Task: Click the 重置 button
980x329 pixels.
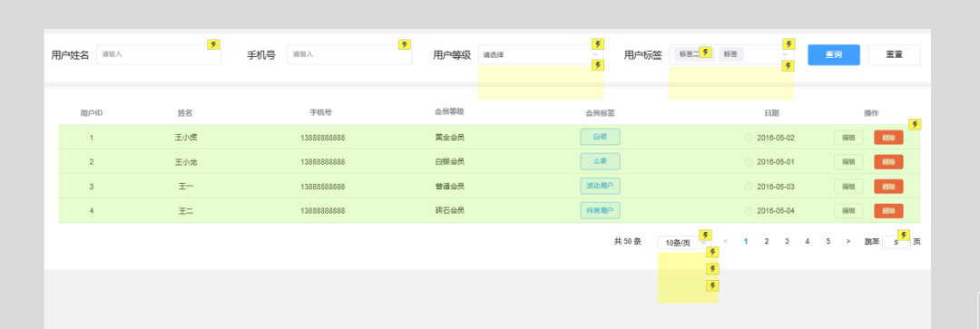Action: click(895, 54)
